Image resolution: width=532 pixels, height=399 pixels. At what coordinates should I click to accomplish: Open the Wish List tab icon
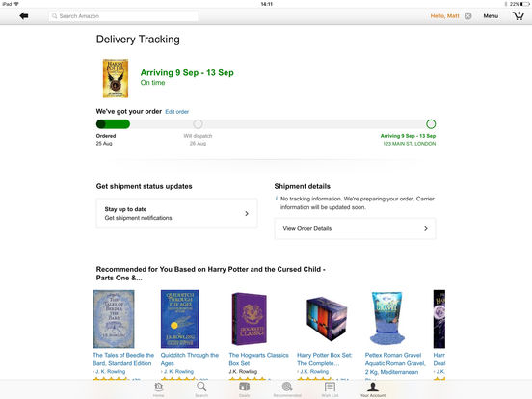(x=330, y=388)
